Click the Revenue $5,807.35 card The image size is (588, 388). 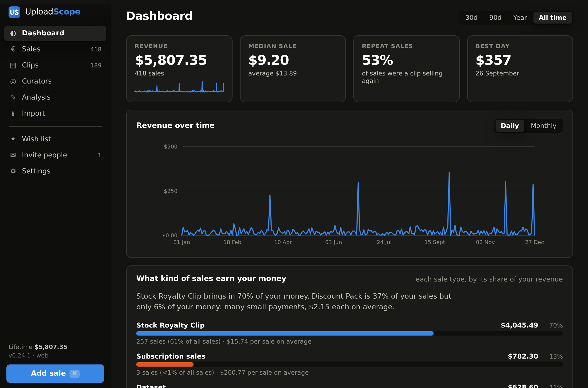[179, 69]
